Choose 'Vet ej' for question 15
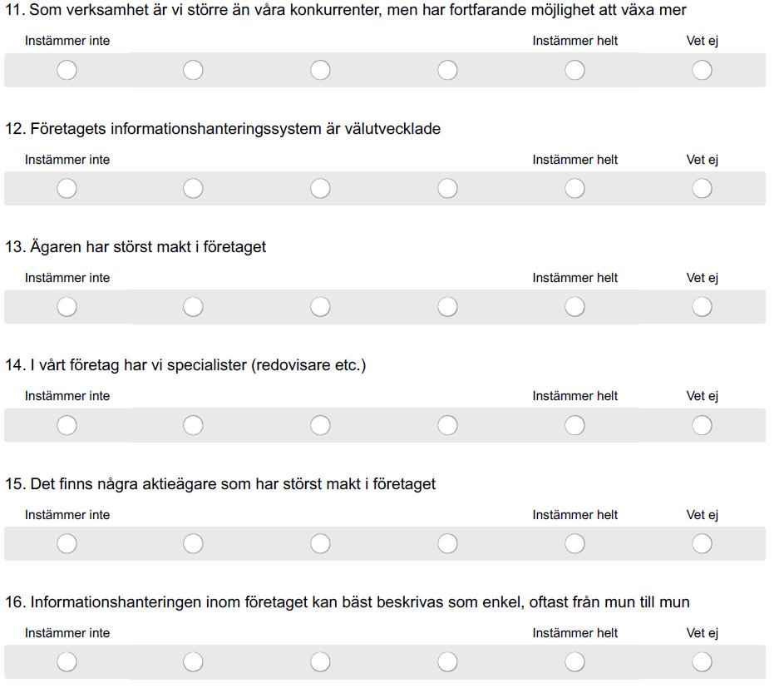The image size is (784, 688). 702,543
